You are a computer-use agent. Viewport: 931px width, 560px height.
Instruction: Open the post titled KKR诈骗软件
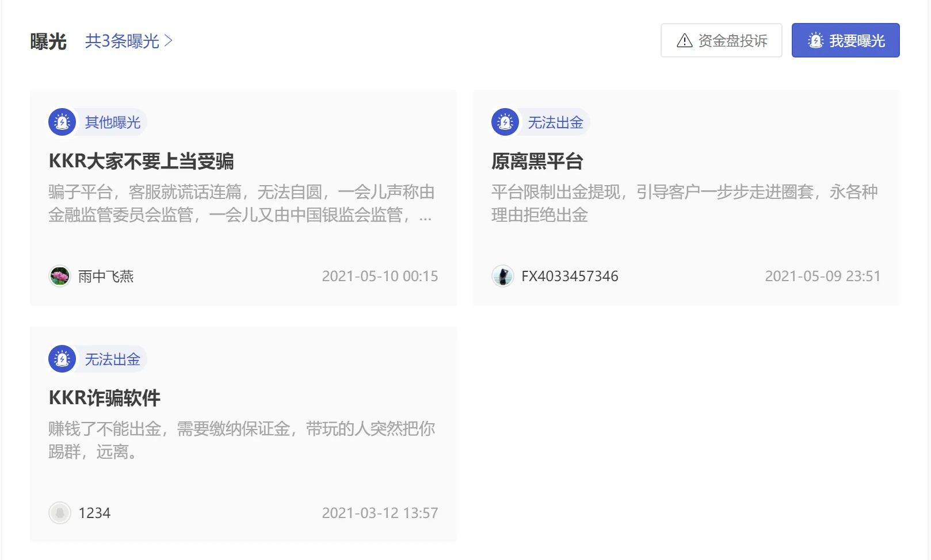tap(105, 398)
